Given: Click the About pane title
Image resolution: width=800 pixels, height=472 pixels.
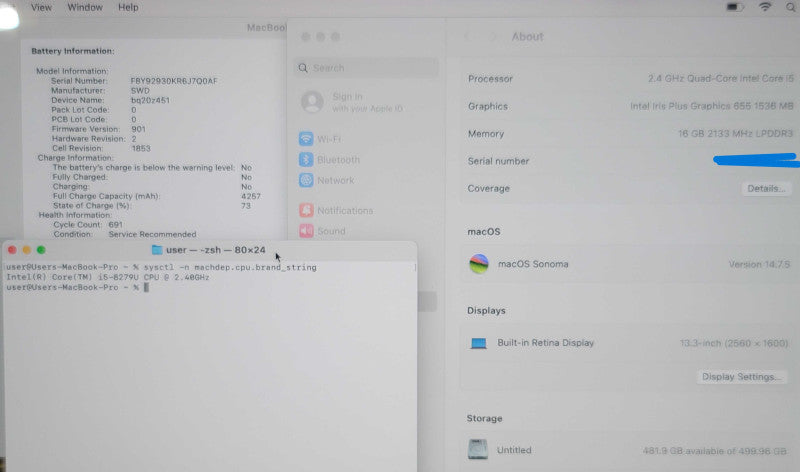Looking at the screenshot, I should point(528,37).
